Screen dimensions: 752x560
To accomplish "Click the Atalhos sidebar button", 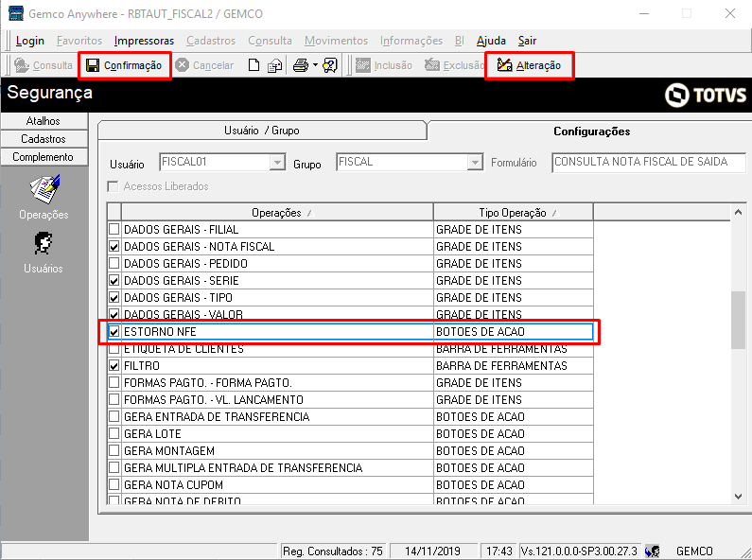I will tap(44, 121).
